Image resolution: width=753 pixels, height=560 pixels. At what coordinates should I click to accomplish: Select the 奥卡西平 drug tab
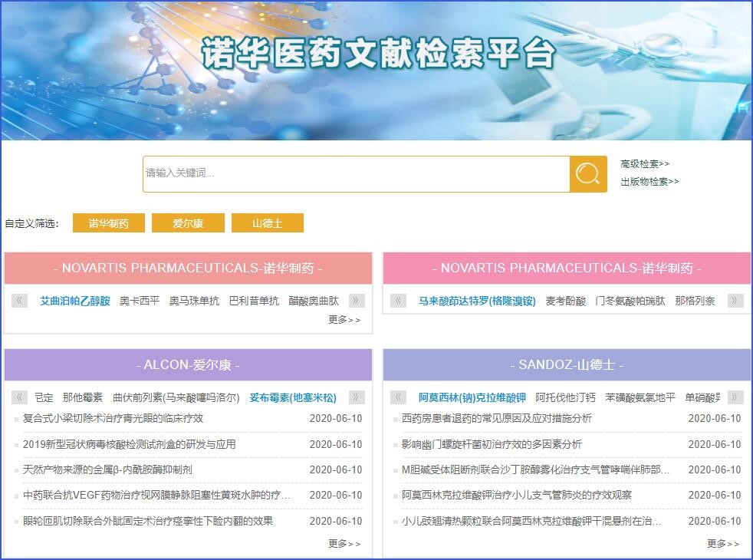pyautogui.click(x=140, y=301)
